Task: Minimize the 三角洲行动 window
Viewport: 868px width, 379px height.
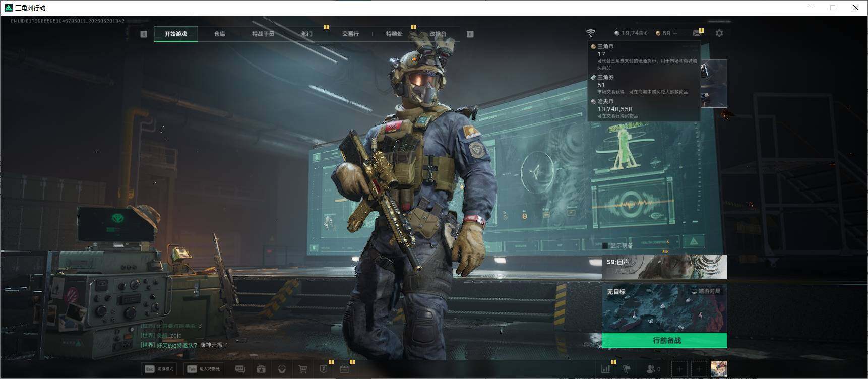Action: [811, 8]
